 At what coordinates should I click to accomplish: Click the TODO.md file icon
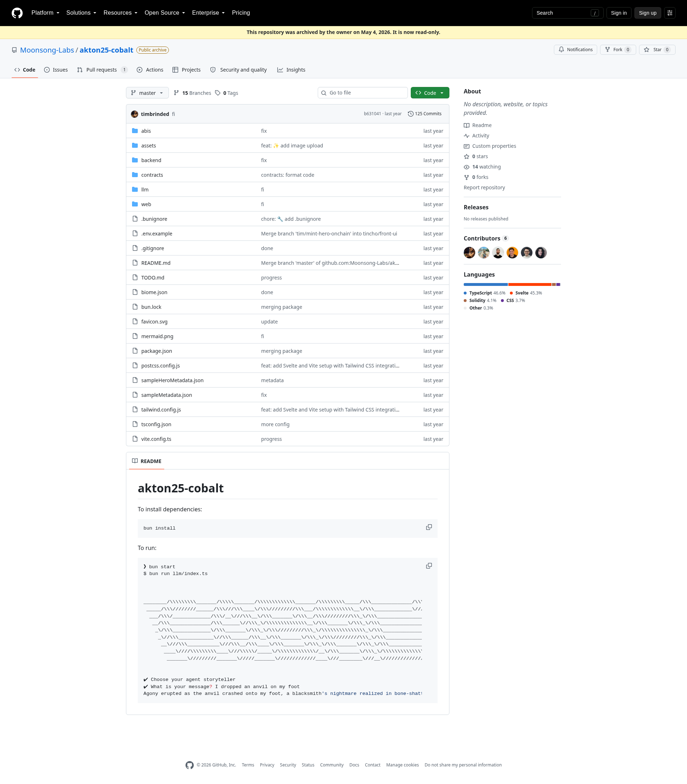pos(135,278)
